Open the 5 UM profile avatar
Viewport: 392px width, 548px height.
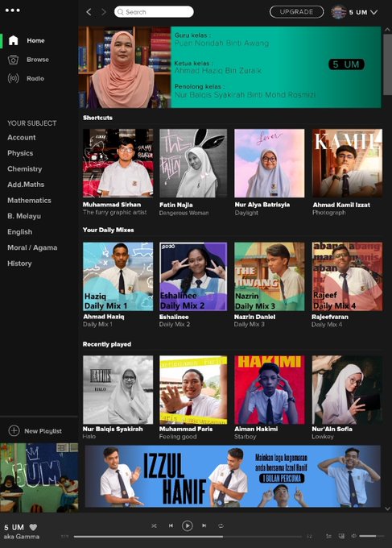pos(339,12)
